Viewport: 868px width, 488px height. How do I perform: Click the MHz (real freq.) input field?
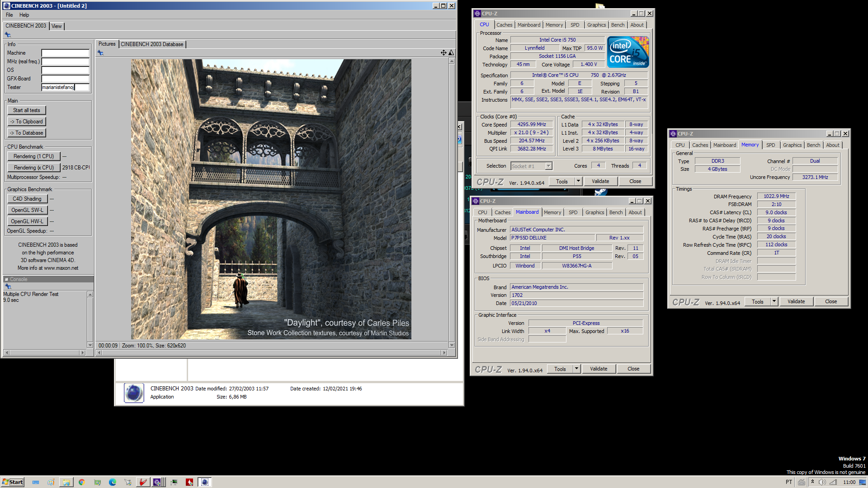point(66,61)
